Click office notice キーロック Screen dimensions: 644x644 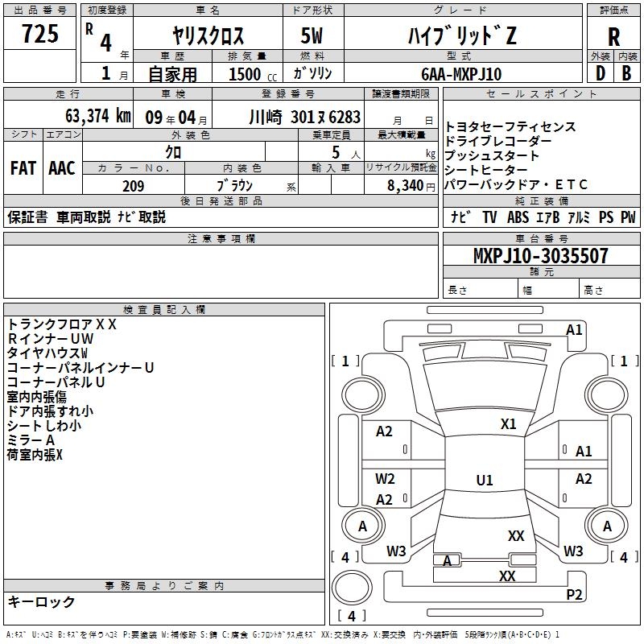point(41,601)
